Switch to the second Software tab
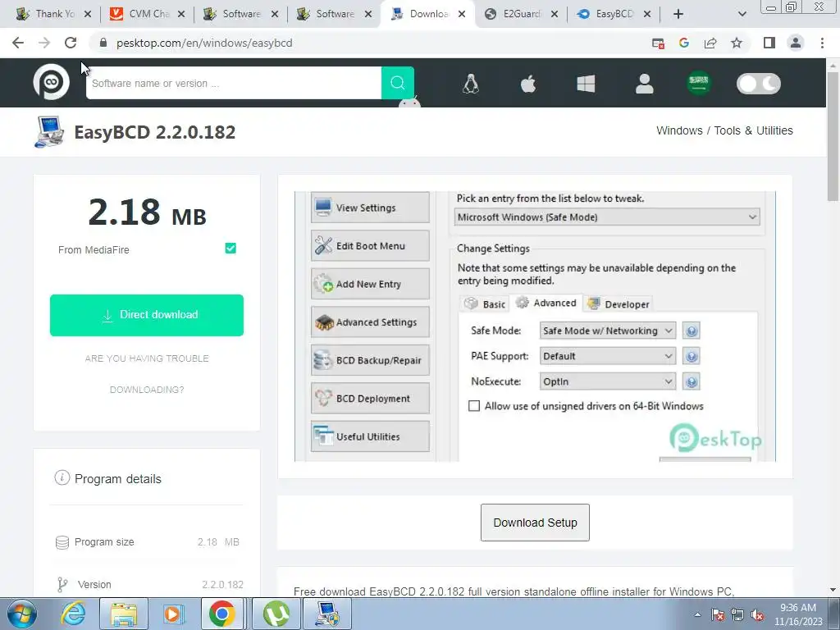This screenshot has width=840, height=630. point(333,14)
